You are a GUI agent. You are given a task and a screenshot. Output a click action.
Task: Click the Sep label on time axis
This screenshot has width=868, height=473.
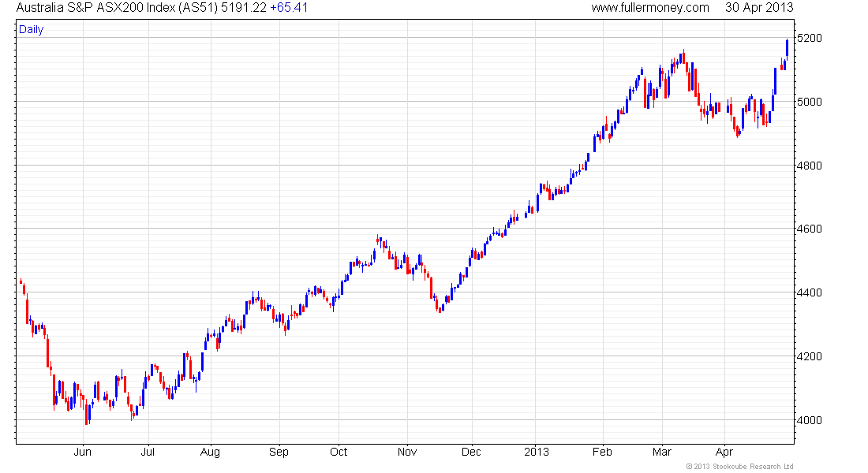coord(279,453)
